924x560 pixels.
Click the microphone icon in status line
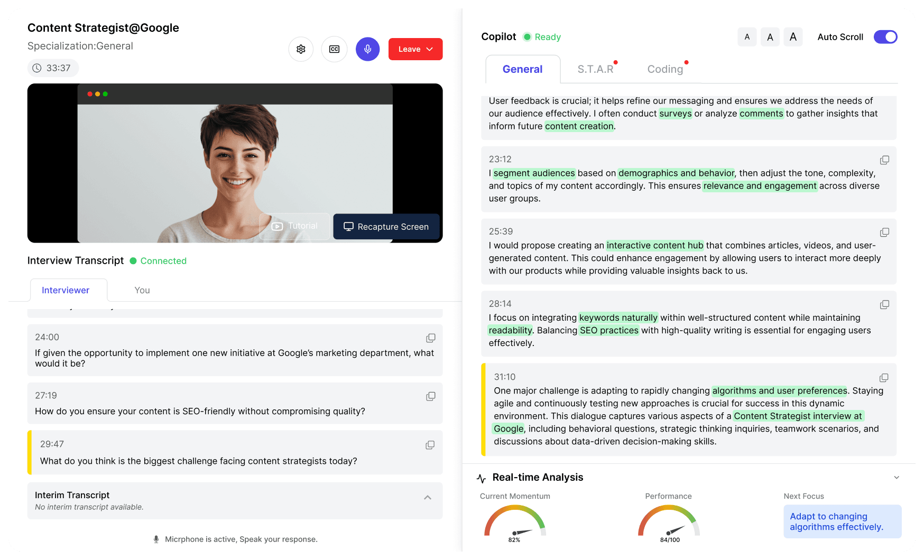(x=156, y=539)
